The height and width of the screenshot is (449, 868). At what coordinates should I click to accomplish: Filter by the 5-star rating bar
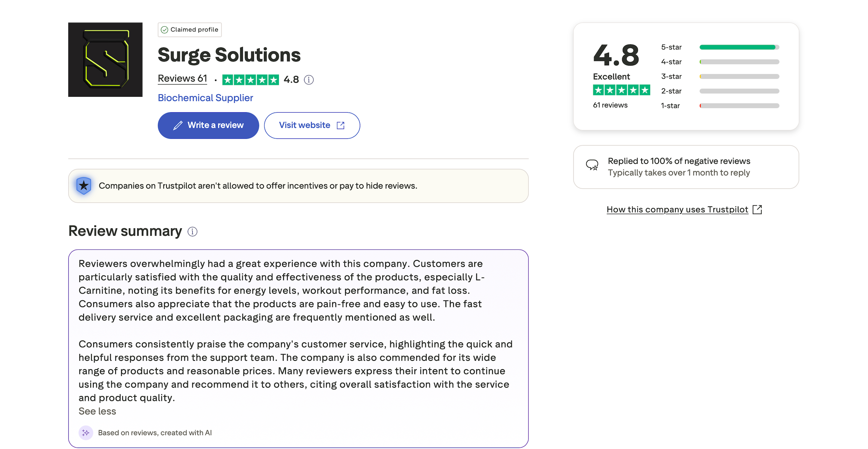tap(720, 47)
